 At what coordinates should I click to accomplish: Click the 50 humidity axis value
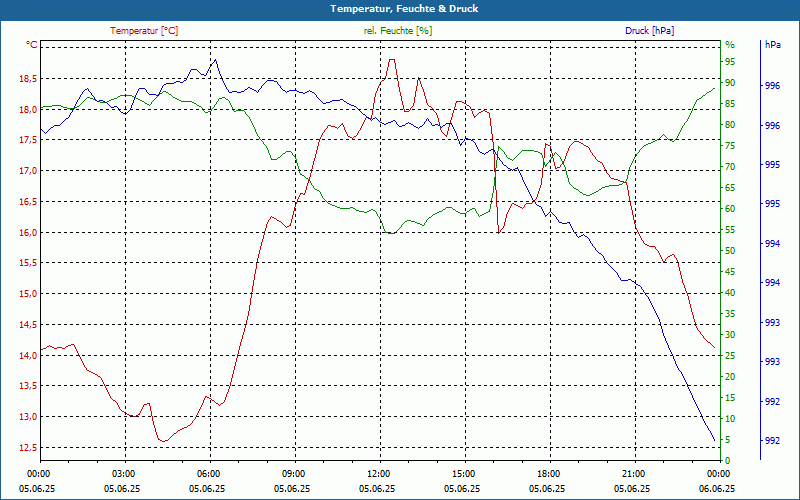pyautogui.click(x=730, y=251)
